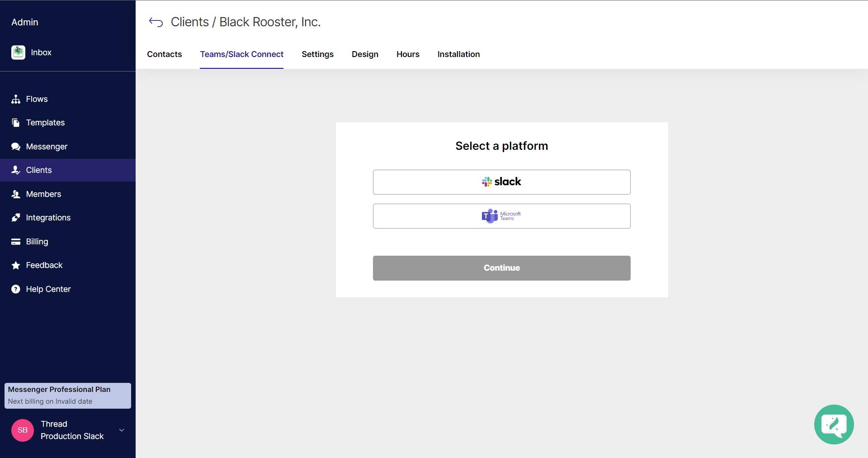Click the Help Center question mark icon
This screenshot has height=458, width=868.
click(16, 289)
